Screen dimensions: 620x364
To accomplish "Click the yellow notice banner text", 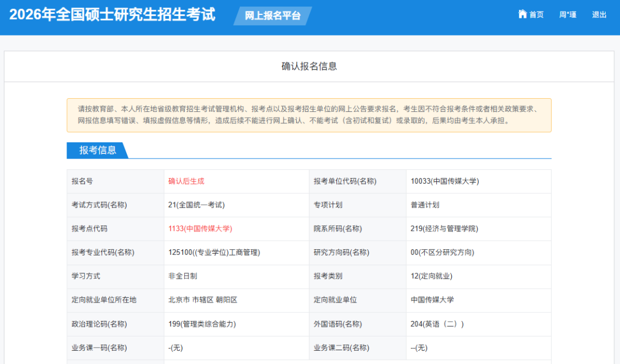I will pyautogui.click(x=310, y=115).
